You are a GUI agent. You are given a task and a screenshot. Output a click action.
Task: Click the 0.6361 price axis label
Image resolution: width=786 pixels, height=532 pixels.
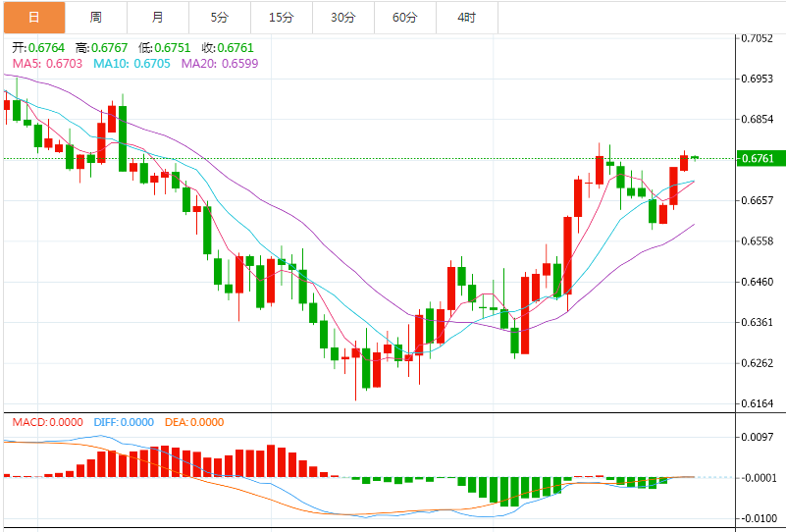[758, 322]
